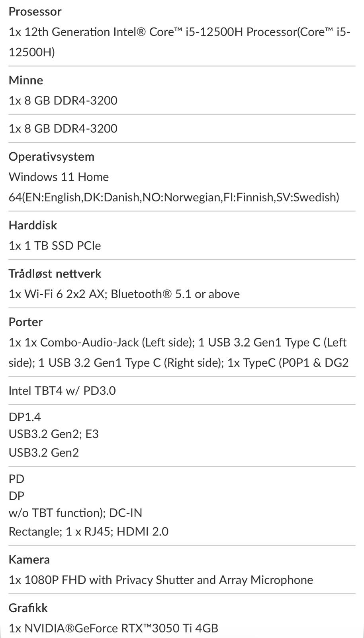Select the first 8 GB DDR4-3200 row

pos(63,100)
